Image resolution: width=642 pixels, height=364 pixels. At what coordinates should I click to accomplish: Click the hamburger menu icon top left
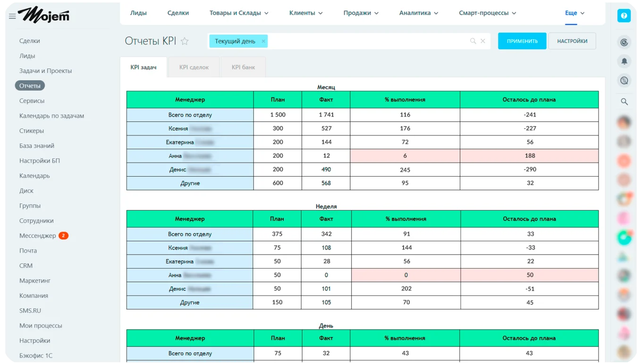[12, 15]
